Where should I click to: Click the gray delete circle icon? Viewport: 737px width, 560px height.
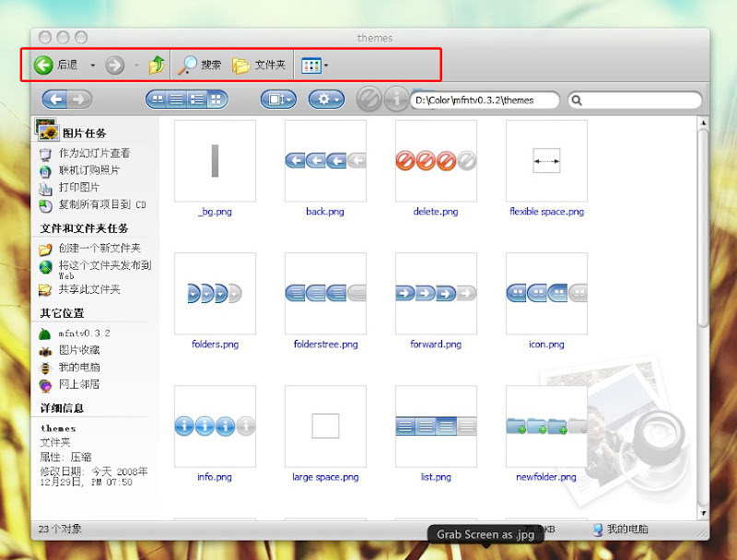pyautogui.click(x=369, y=99)
